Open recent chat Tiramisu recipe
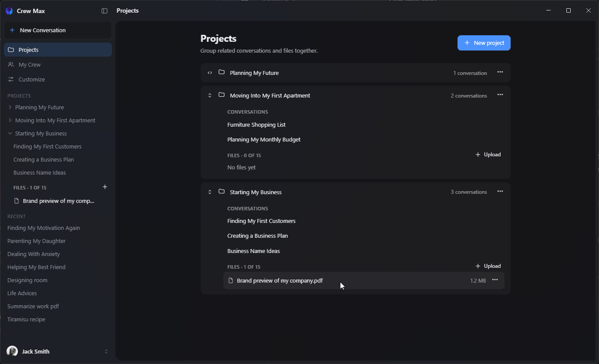599x364 pixels. pyautogui.click(x=26, y=319)
